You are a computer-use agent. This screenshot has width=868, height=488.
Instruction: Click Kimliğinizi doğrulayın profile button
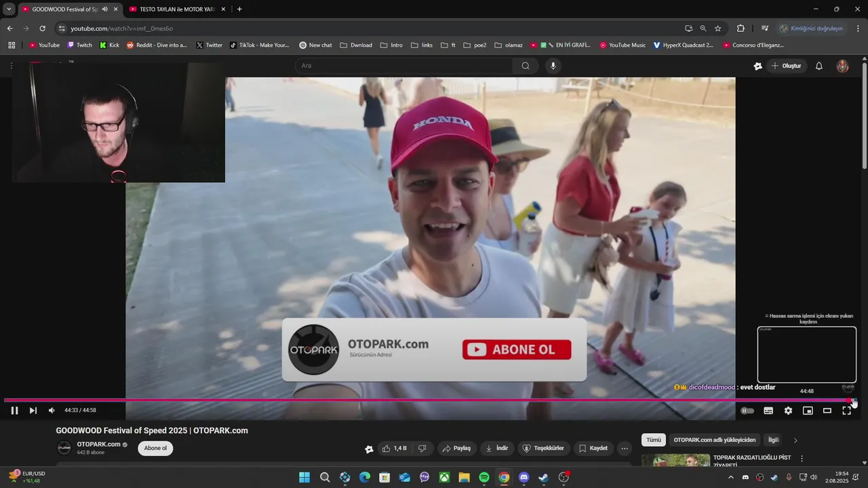click(x=811, y=28)
